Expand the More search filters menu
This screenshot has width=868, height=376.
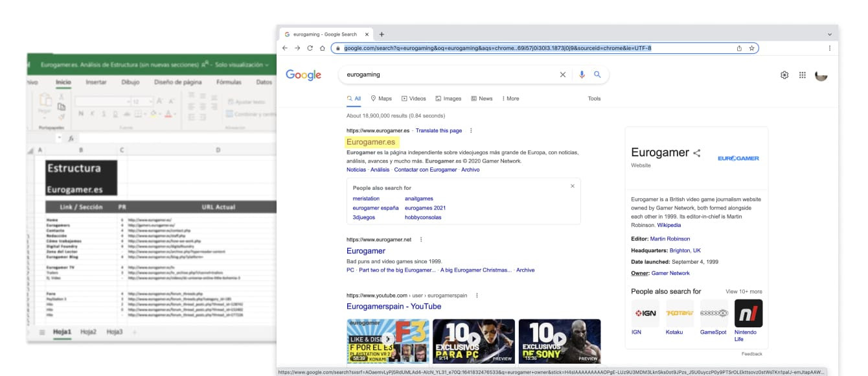click(x=510, y=99)
